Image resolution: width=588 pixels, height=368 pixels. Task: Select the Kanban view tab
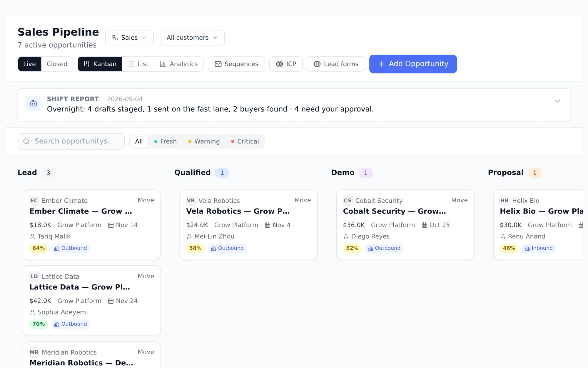tap(100, 64)
